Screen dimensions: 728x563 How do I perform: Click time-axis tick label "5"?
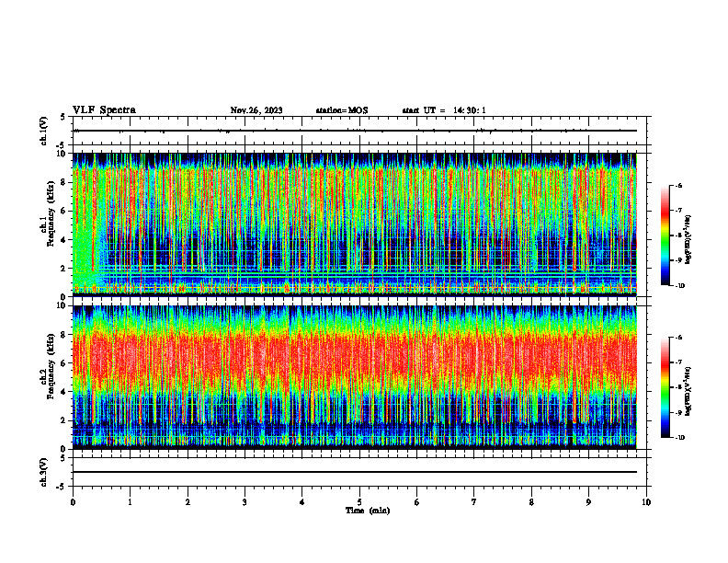coord(359,502)
